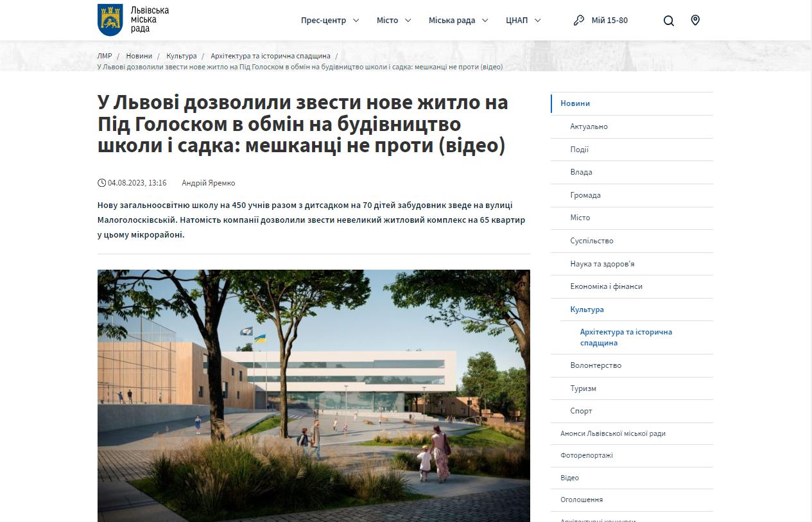Open the search magnifier icon

[x=668, y=21]
